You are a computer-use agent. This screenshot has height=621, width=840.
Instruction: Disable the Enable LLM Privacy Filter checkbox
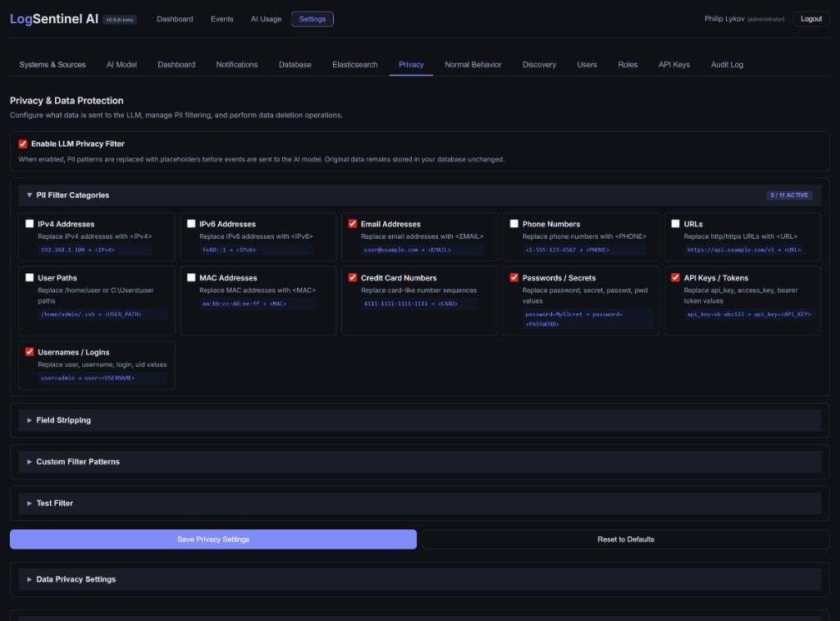point(23,144)
